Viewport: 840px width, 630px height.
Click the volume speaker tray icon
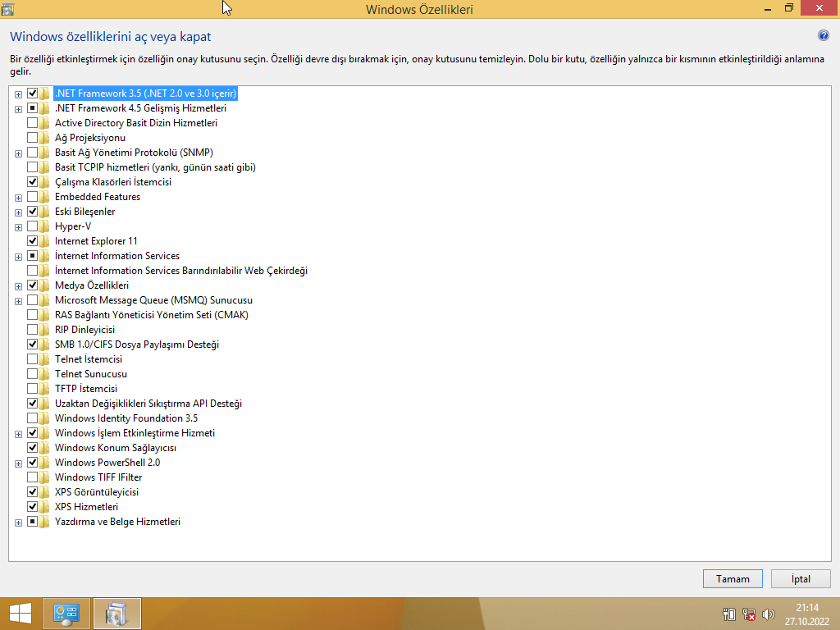[768, 614]
